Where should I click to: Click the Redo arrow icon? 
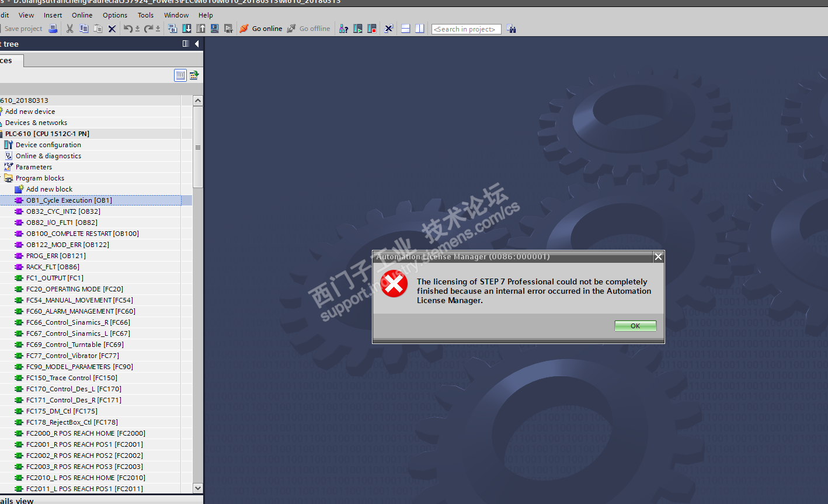pyautogui.click(x=148, y=29)
